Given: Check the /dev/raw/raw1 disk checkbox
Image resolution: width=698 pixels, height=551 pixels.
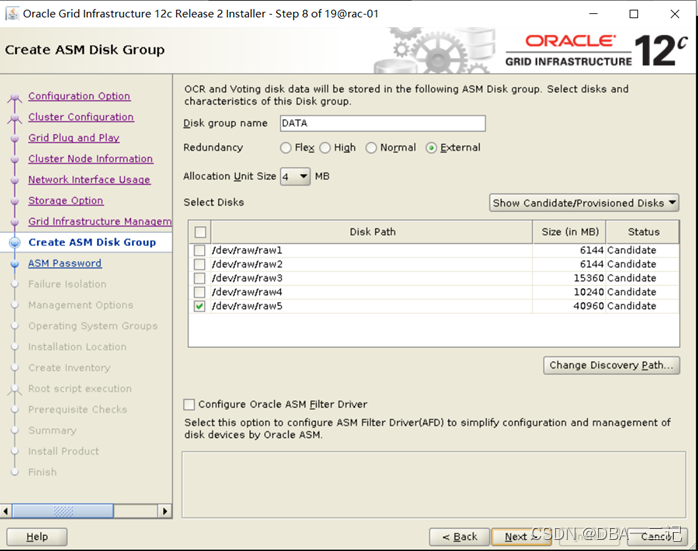Looking at the screenshot, I should [x=199, y=250].
